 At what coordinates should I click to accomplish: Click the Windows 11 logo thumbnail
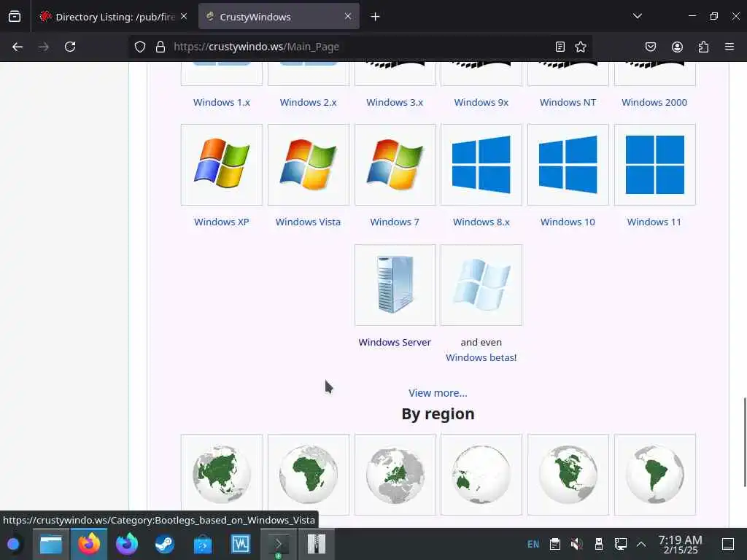point(654,165)
